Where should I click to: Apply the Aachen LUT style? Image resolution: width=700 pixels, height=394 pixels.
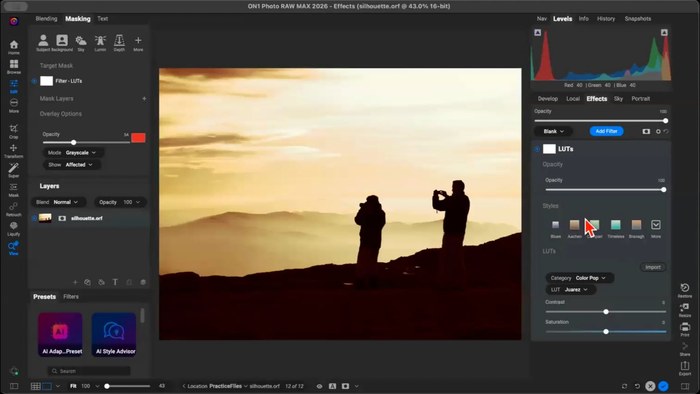pyautogui.click(x=575, y=228)
